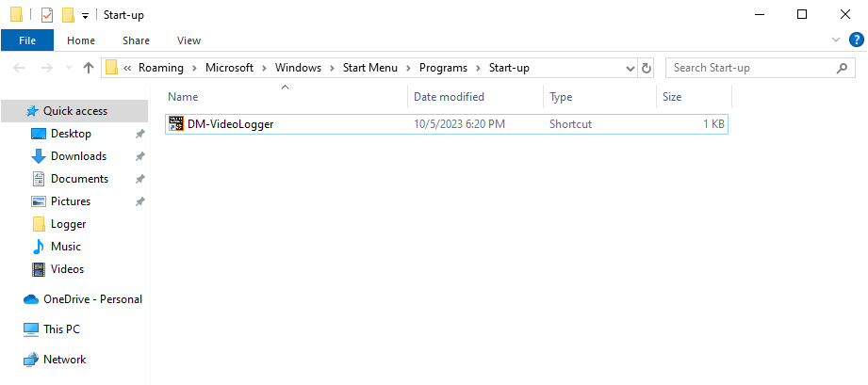This screenshot has height=385, width=868.
Task: Open OneDrive - Personal in sidebar
Action: tap(92, 299)
